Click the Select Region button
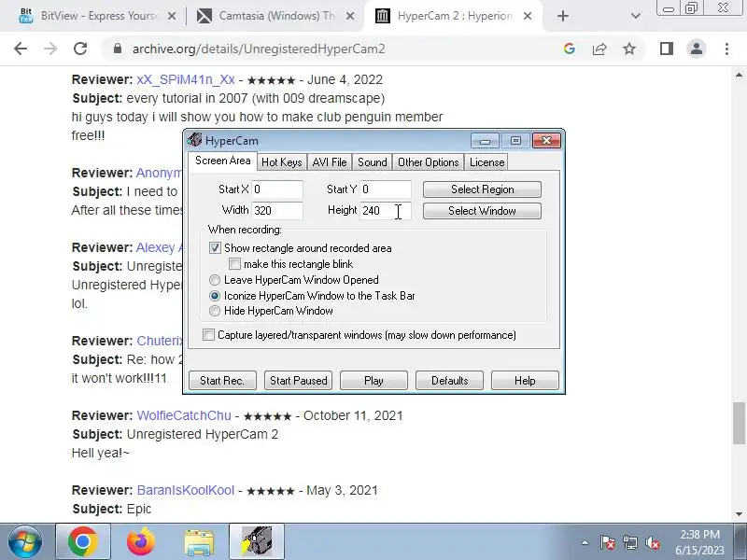Image resolution: width=747 pixels, height=560 pixels. coord(482,189)
